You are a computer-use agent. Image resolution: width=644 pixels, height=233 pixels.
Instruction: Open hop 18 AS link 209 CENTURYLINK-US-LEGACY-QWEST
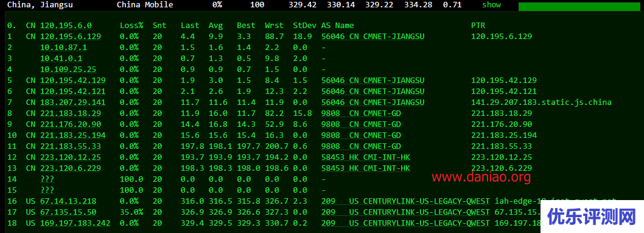(406, 223)
